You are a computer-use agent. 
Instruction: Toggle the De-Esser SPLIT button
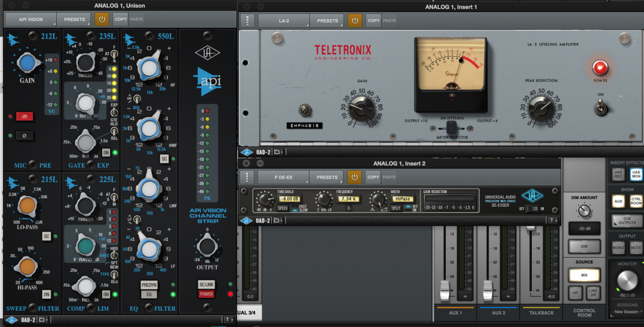[x=396, y=208]
